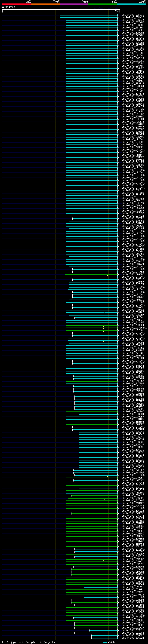Select the UniRef100_Q1ED17 label
Screen dimensions: 148x644
pyautogui.click(x=133, y=279)
